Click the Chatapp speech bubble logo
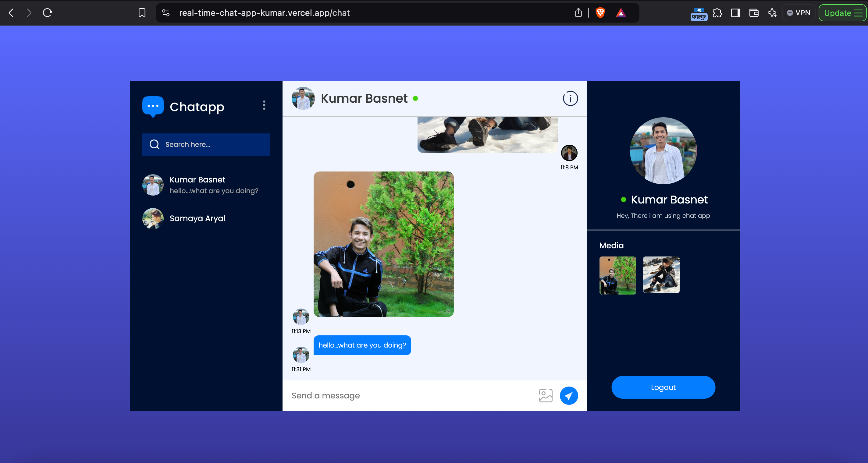This screenshot has height=463, width=868. tap(153, 106)
